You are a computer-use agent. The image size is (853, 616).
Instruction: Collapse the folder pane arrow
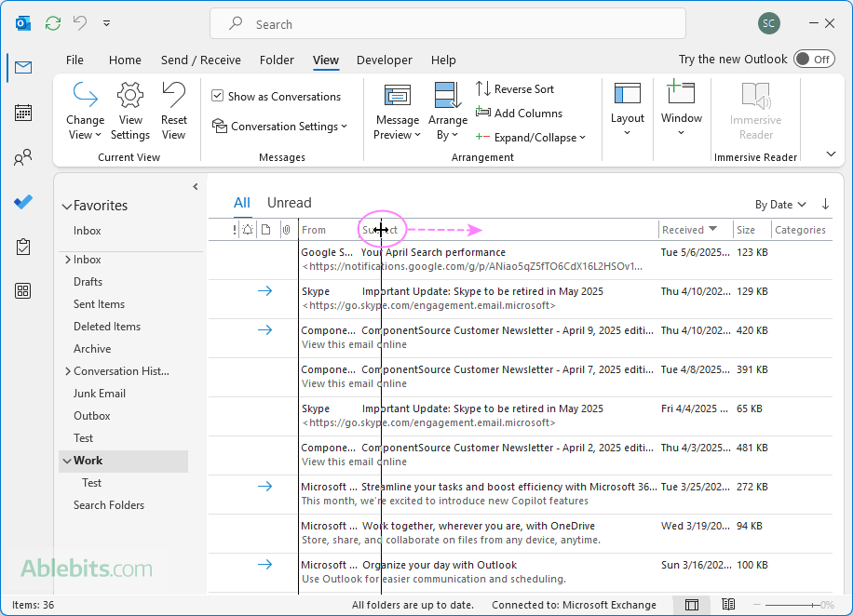pyautogui.click(x=196, y=187)
